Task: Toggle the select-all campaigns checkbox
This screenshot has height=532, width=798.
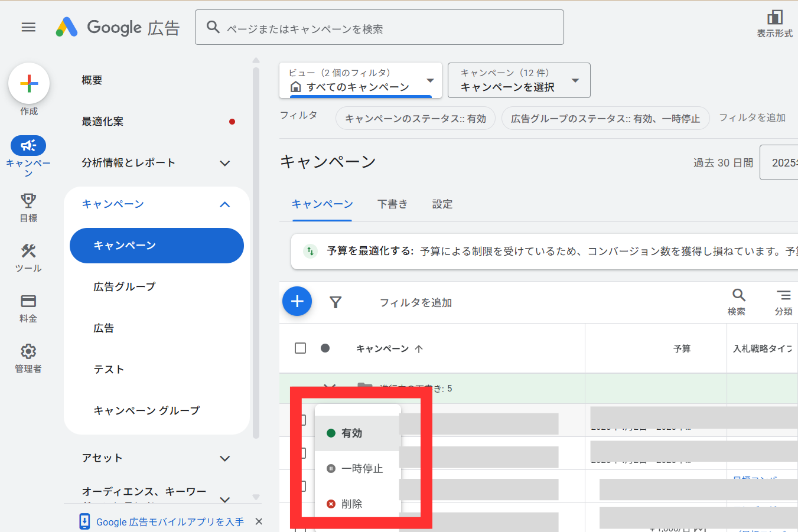Action: (x=300, y=348)
